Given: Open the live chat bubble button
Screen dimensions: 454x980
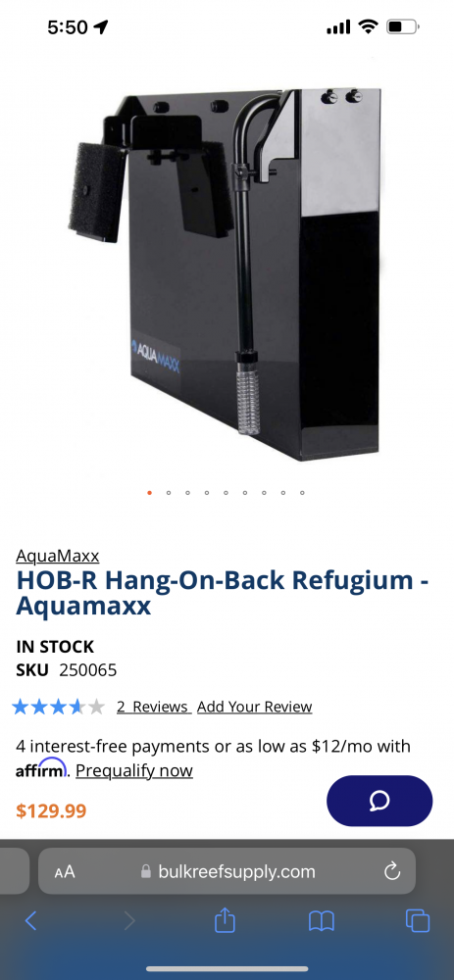Looking at the screenshot, I should (x=379, y=801).
